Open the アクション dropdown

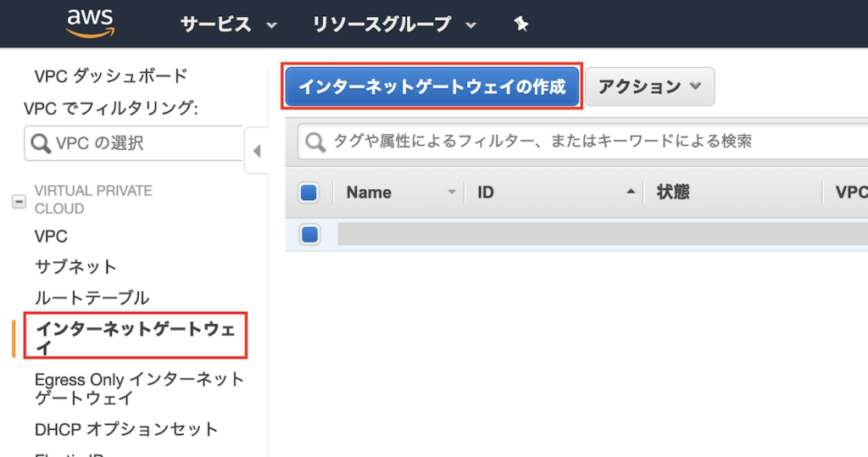point(650,86)
